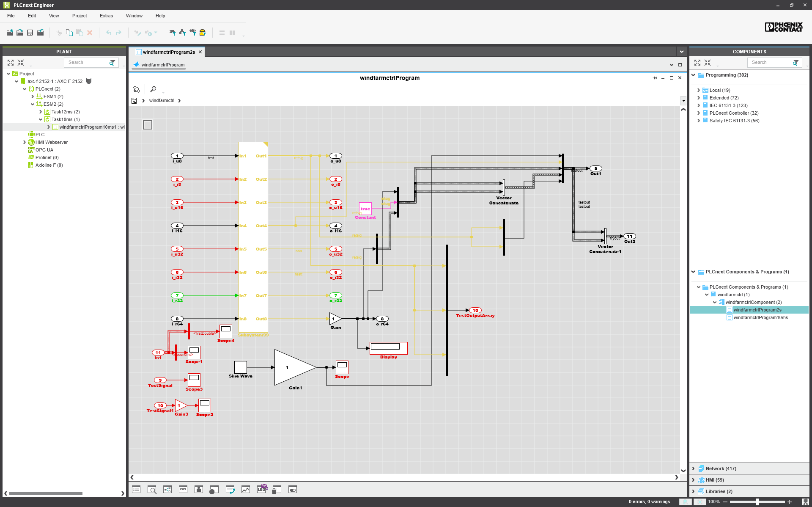Click the checkbox square at canvas top-left
Screen dimensions: 812x507
148,125
